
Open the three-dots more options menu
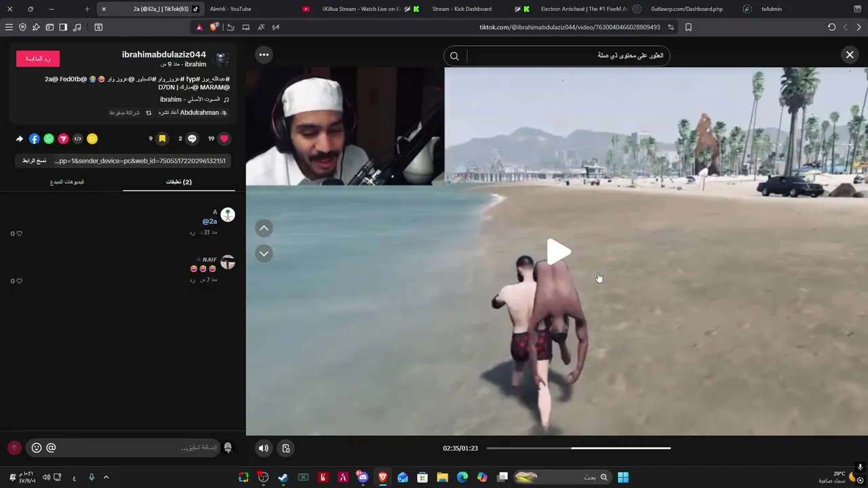pos(264,55)
